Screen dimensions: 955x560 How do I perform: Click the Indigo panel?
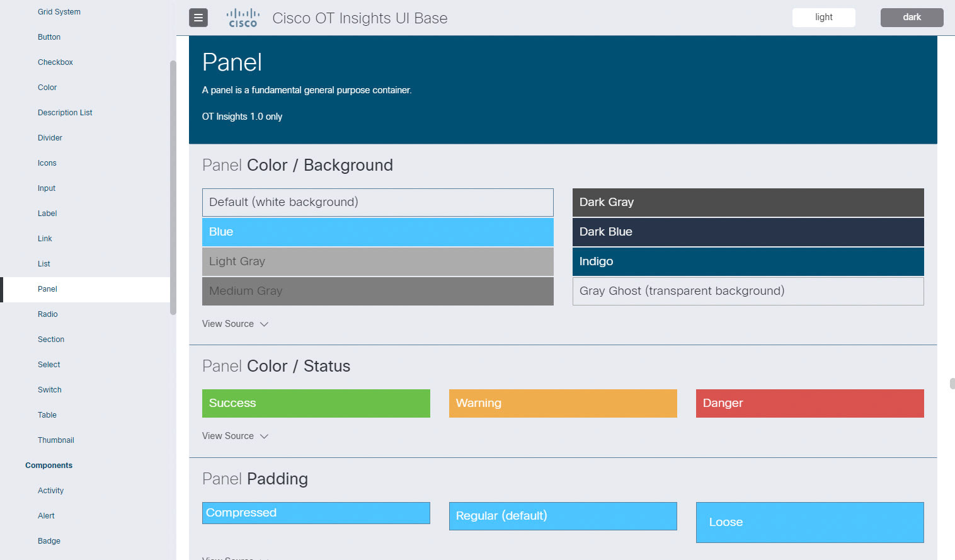748,261
